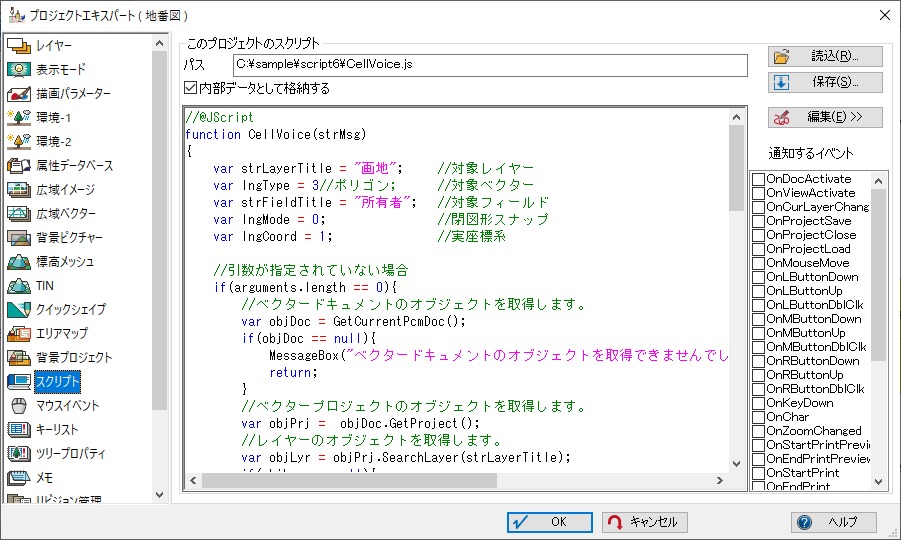Select マウスイベント label in sidebar
Viewport: 901px width, 540px height.
pyautogui.click(x=68, y=406)
